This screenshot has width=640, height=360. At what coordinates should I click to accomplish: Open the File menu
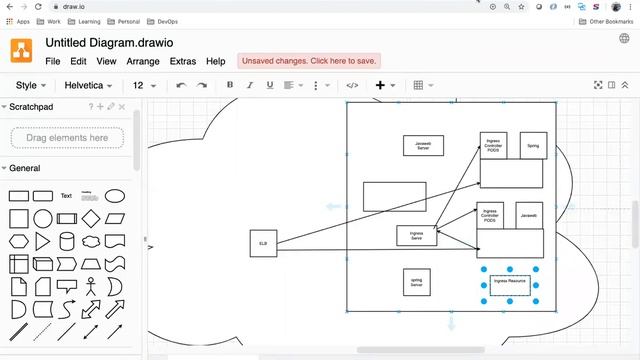point(53,61)
